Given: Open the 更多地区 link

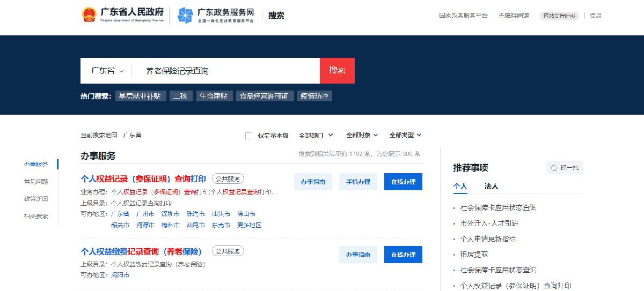Looking at the screenshot, I should 250,225.
